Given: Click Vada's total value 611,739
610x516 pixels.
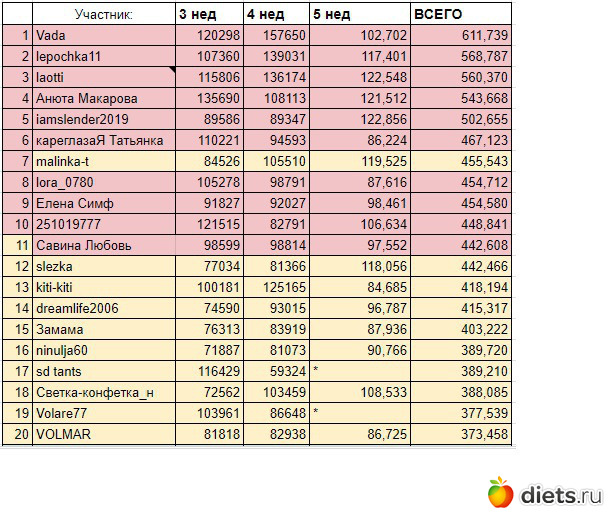Looking at the screenshot, I should 459,35.
